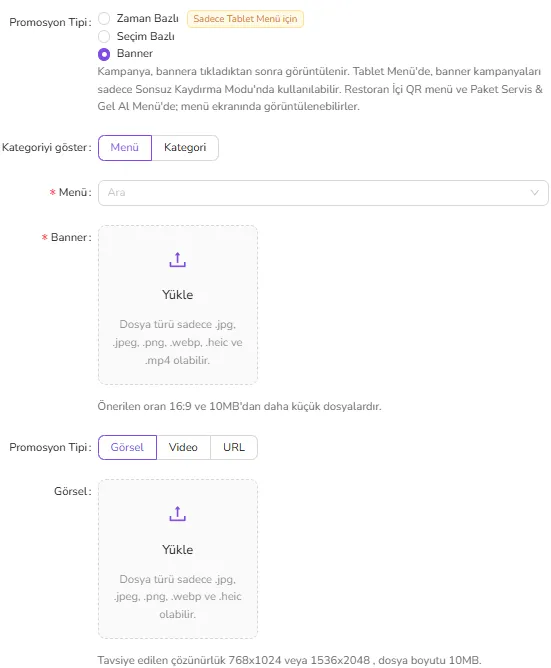Screen dimensions: 551x668
Task: Switch Kategoriyi göster to Menü
Action: (125, 148)
